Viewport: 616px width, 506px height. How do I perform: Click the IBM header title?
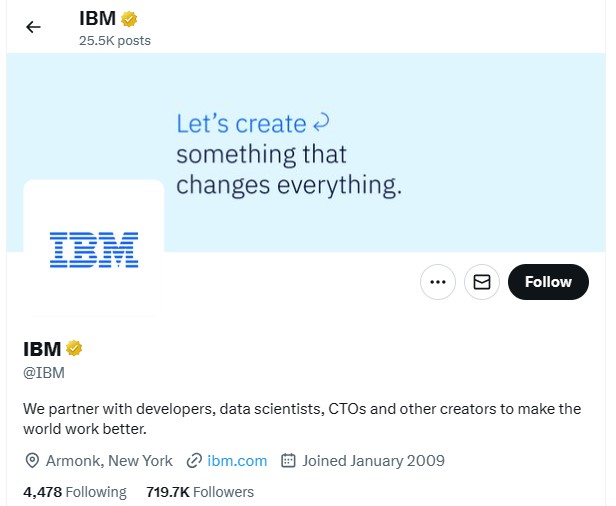[97, 18]
